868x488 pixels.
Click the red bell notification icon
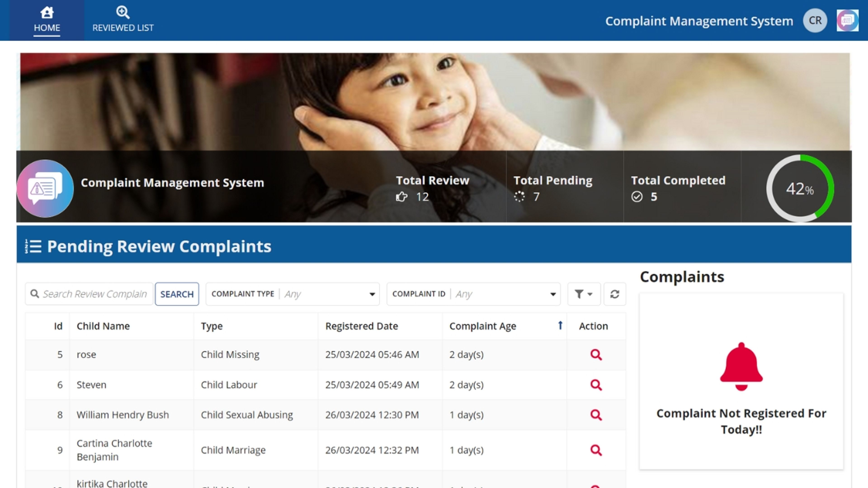pyautogui.click(x=741, y=366)
